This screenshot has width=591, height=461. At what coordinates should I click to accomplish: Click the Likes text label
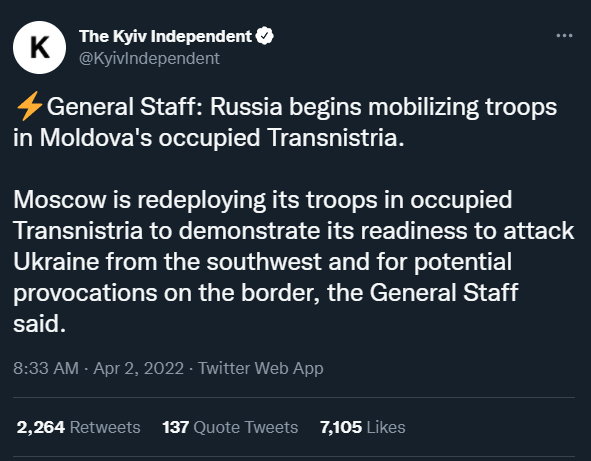(x=386, y=427)
